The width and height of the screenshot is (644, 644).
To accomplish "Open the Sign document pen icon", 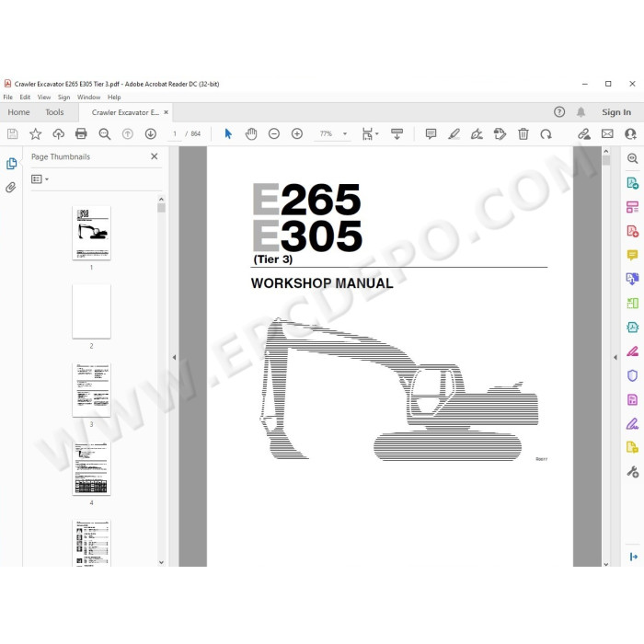I will [x=477, y=134].
